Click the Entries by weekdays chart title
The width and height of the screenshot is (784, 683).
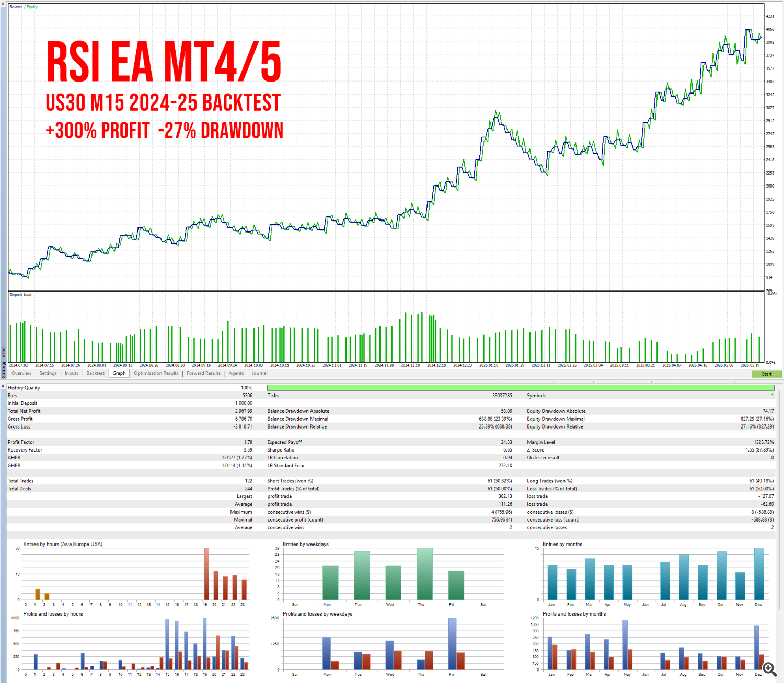coord(306,545)
